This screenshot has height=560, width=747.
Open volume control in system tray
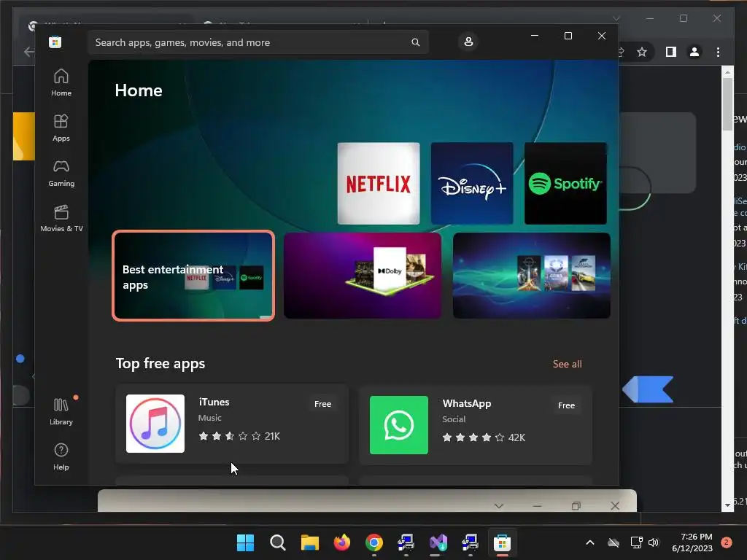(x=654, y=542)
